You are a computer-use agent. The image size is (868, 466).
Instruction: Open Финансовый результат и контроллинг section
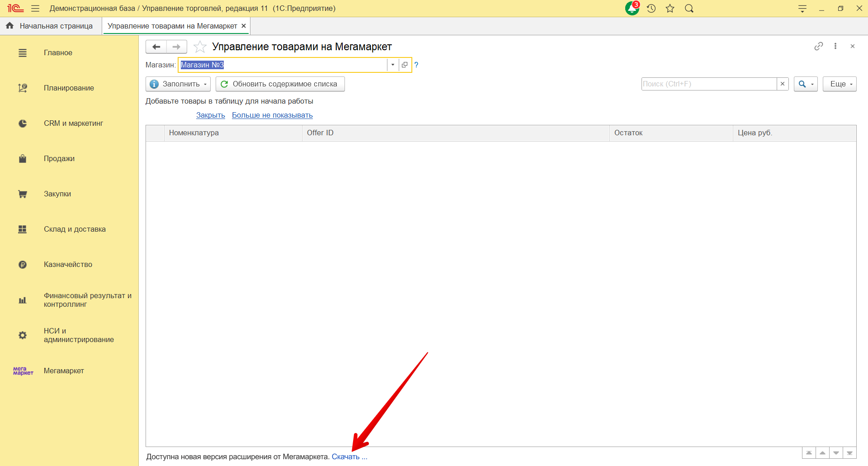point(88,300)
